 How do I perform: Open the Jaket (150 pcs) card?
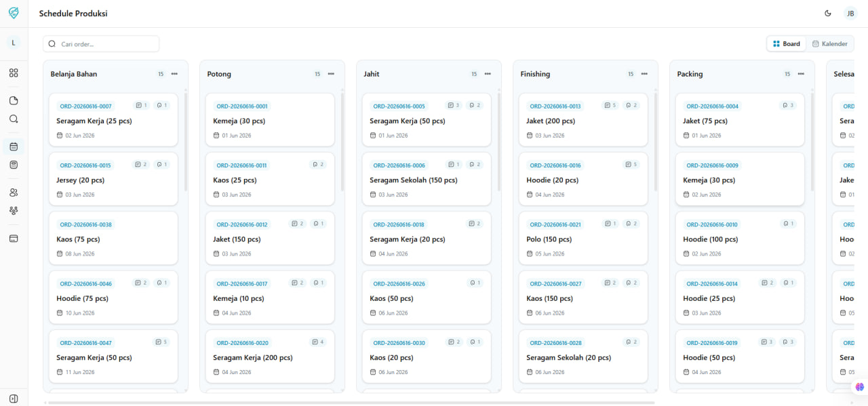click(270, 238)
